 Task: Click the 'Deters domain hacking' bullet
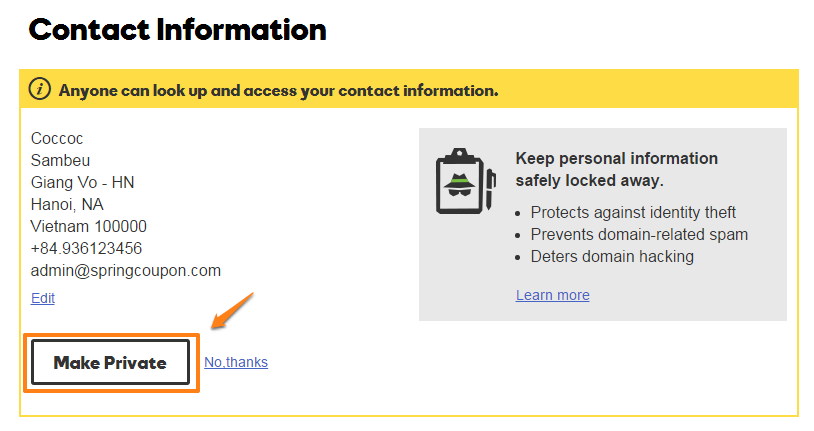point(612,257)
